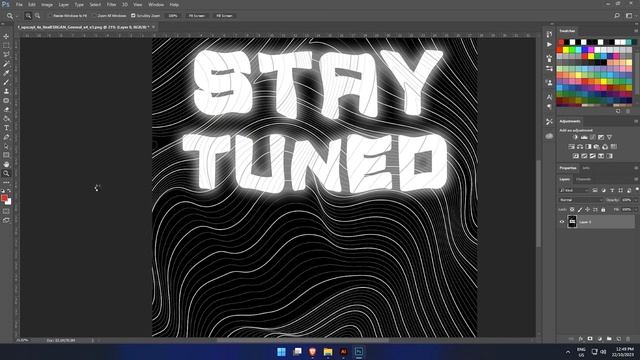Select the Brush tool
The image size is (640, 360).
[6, 82]
